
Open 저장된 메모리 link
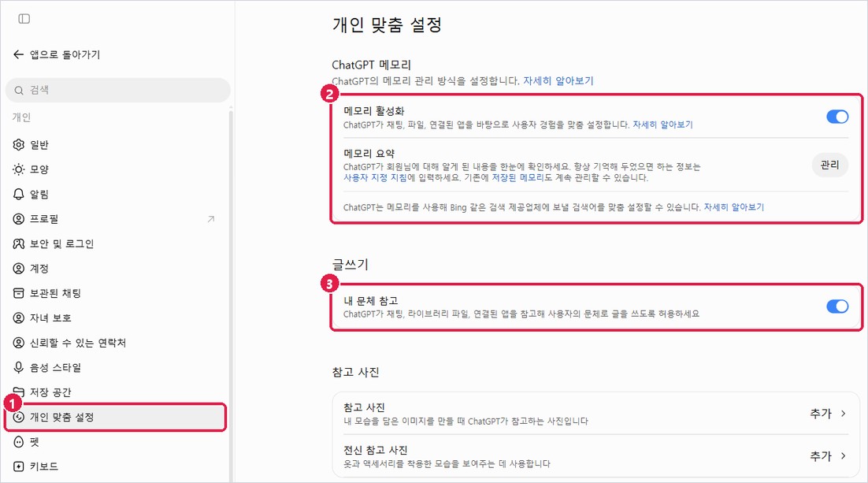pos(517,178)
